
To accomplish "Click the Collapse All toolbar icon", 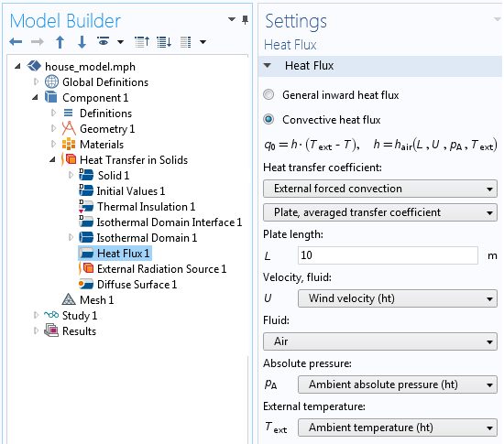I will (x=142, y=42).
